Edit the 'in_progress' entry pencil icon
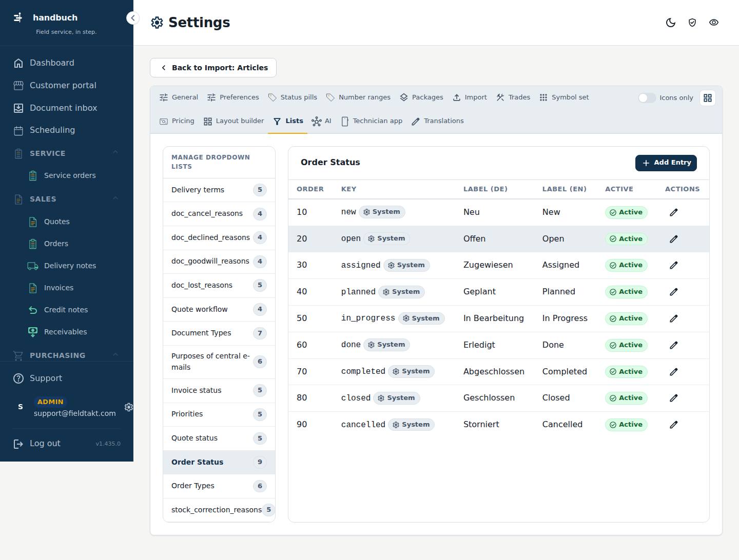The image size is (739, 560). 674,318
